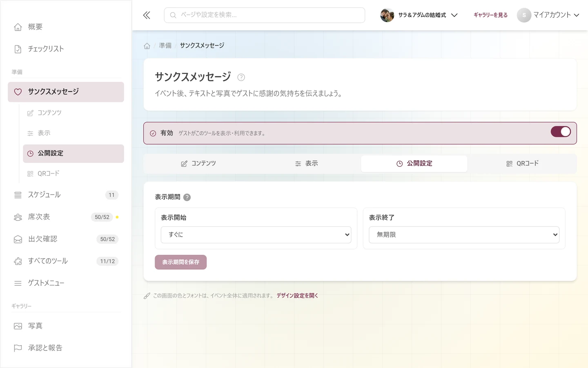Collapse sidebar with double-chevron icon

[x=147, y=15]
